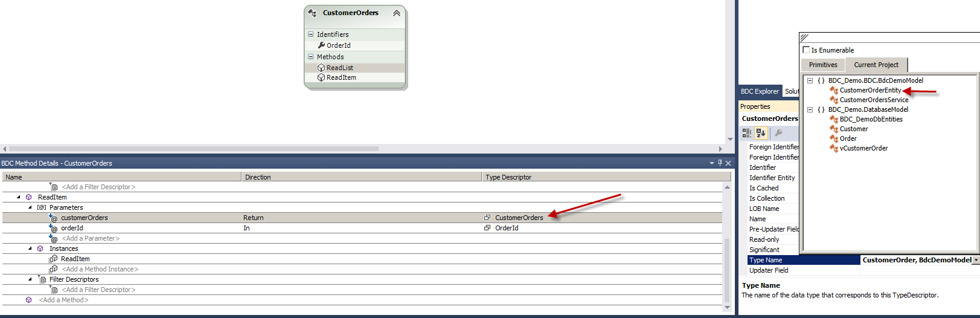Select the Is Collection property

pos(767,198)
